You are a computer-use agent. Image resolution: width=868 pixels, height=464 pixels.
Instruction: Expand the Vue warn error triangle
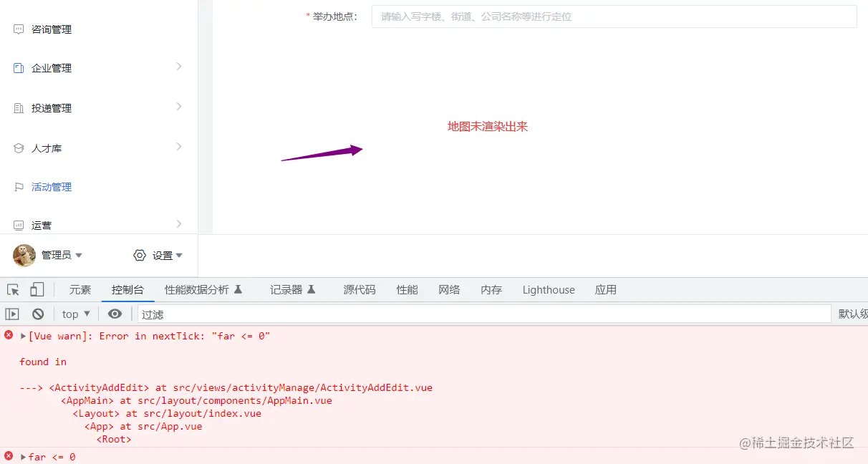24,336
